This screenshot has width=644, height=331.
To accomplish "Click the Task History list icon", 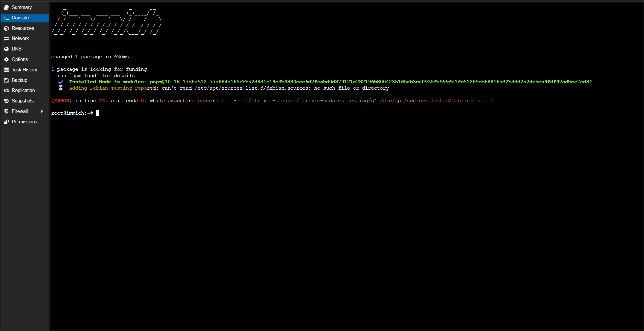I will tap(6, 70).
